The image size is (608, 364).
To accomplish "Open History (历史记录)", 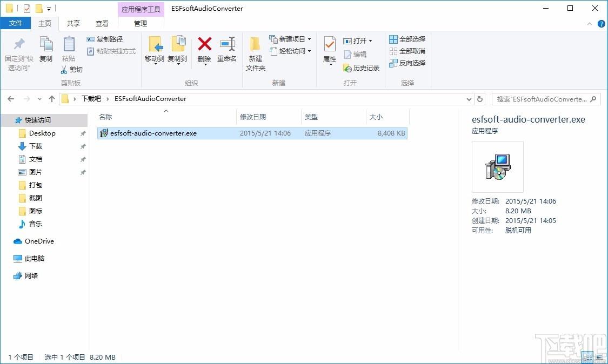I will tap(362, 68).
